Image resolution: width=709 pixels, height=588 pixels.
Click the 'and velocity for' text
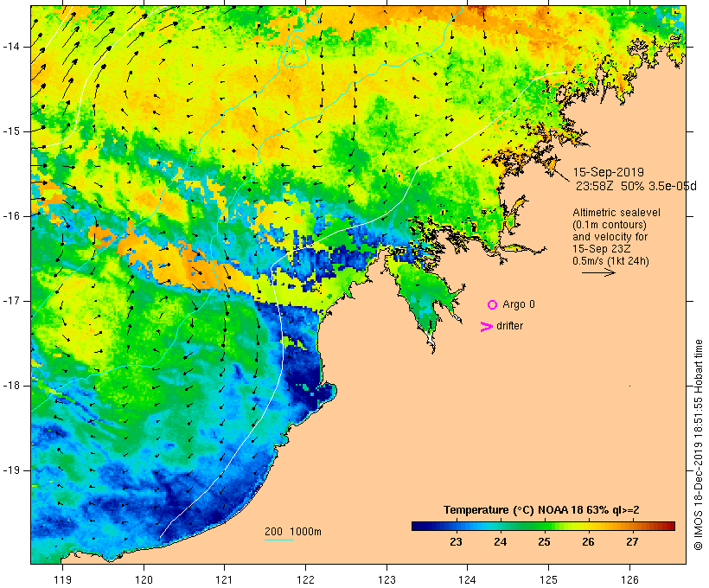610,237
